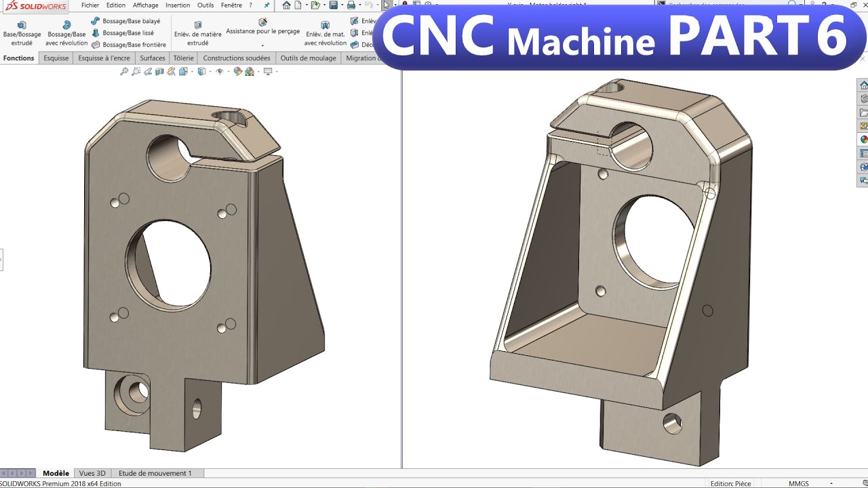Switch to the Tôlerie tab
The image size is (868, 488).
(183, 58)
